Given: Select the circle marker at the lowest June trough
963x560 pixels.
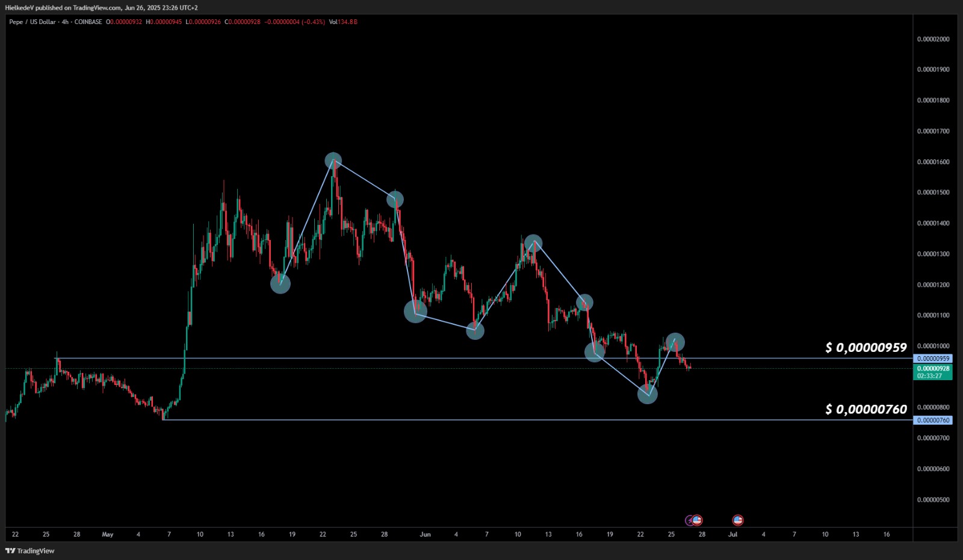Looking at the screenshot, I should point(648,394).
